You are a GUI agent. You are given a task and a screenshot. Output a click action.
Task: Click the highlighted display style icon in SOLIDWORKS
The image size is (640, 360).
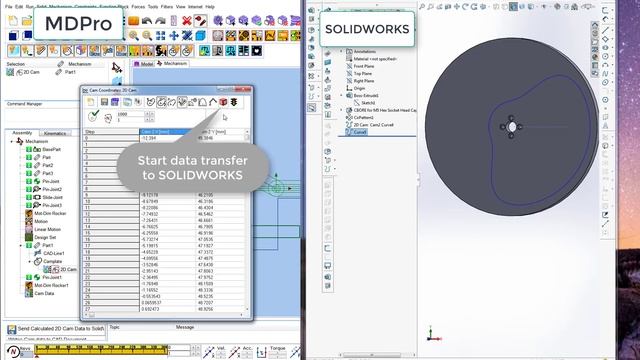pyautogui.click(x=513, y=7)
